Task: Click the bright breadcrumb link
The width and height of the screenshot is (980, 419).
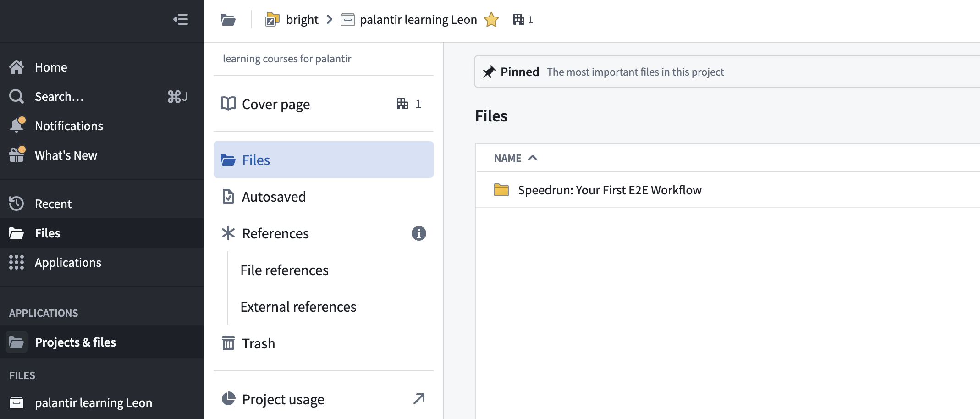Action: point(302,20)
